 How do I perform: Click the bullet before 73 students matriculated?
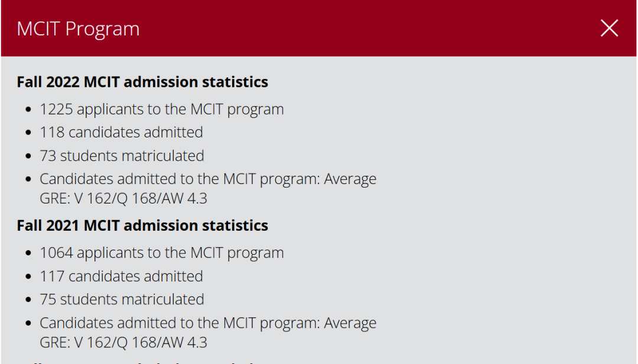28,157
